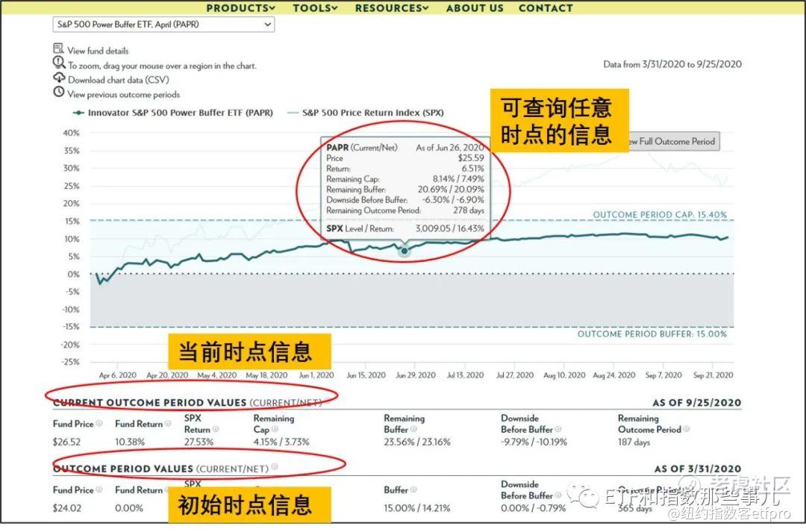
Task: Click the fund details document icon
Action: [58, 48]
